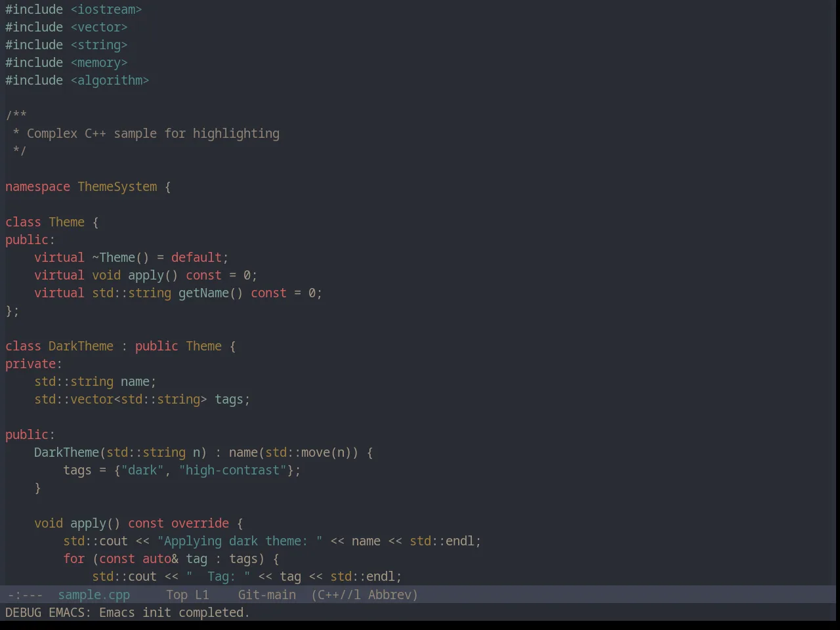Image resolution: width=840 pixels, height=630 pixels.
Task: Click the 'for' loop keyword
Action: (x=73, y=558)
